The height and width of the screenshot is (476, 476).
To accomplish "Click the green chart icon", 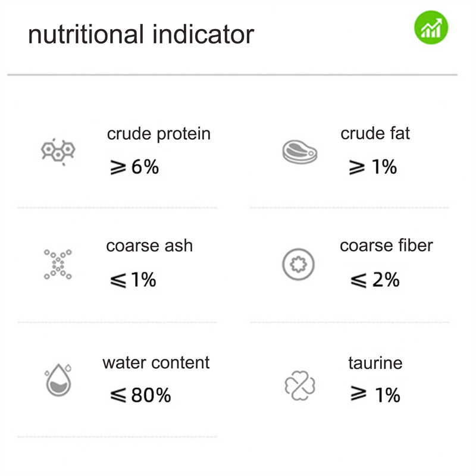I will [431, 27].
